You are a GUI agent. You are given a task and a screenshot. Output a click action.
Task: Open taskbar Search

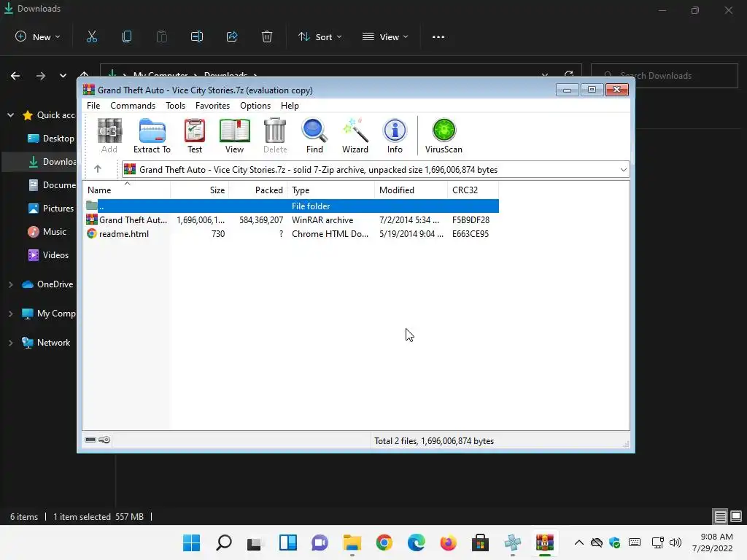pyautogui.click(x=224, y=542)
